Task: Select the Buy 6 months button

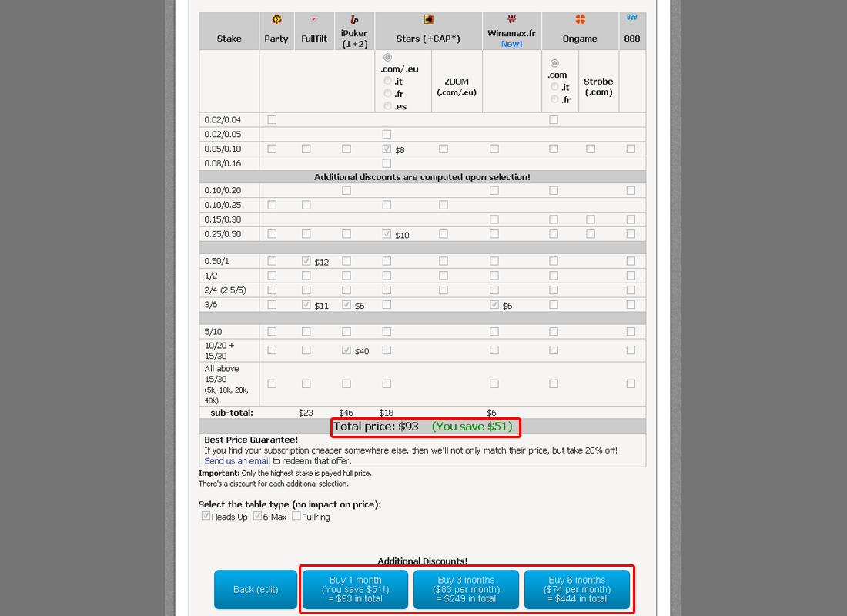Action: tap(577, 589)
